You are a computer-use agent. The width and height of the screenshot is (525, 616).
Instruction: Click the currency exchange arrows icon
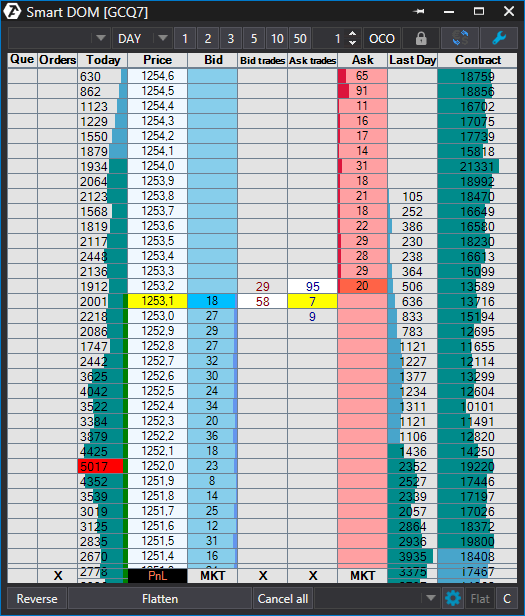coord(460,38)
